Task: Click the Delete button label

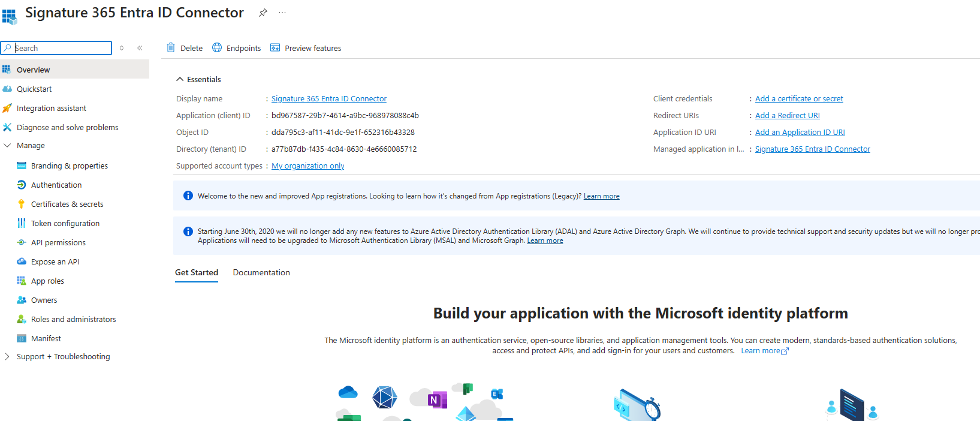Action: coord(191,48)
